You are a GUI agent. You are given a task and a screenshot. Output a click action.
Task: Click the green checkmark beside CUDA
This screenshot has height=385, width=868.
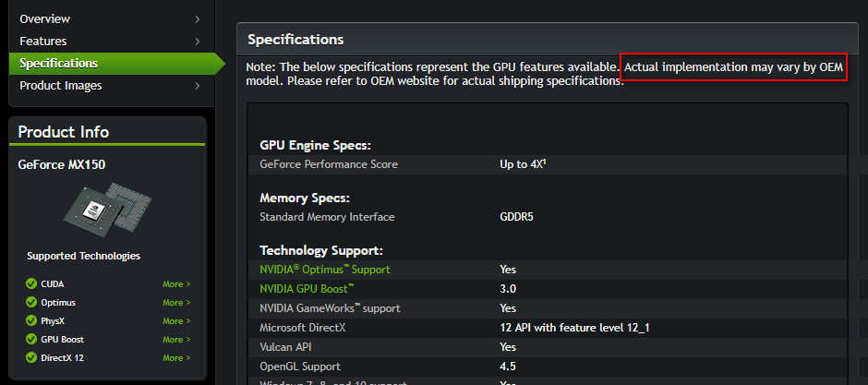(x=31, y=284)
